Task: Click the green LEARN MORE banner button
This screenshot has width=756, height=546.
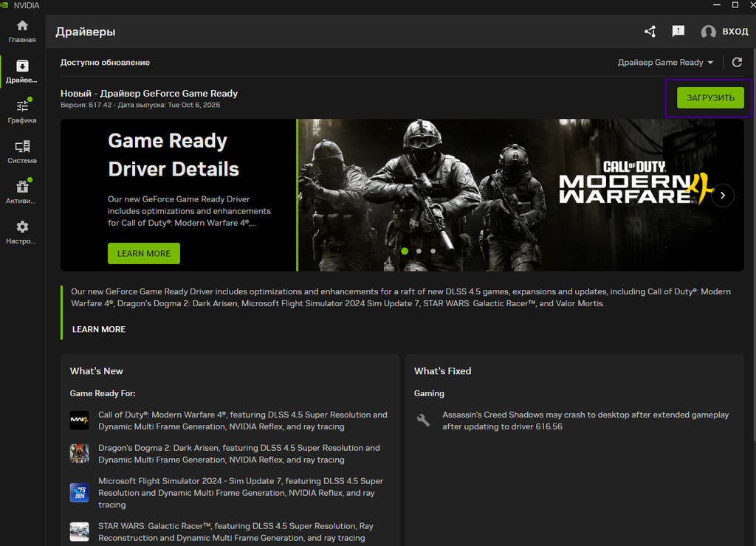Action: [x=144, y=254]
